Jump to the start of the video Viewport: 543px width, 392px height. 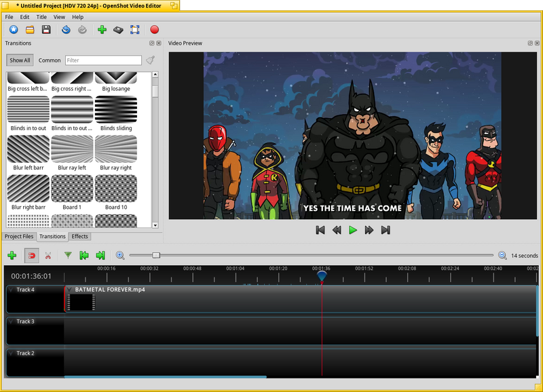click(320, 230)
